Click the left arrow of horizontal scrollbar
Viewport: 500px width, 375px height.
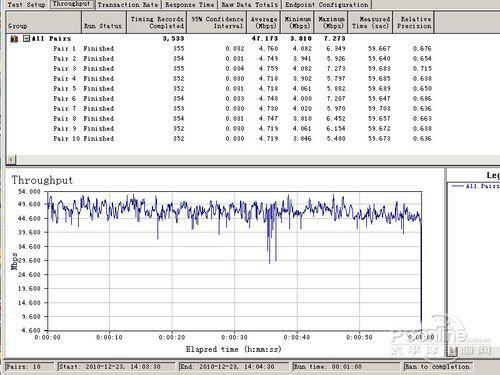11,160
